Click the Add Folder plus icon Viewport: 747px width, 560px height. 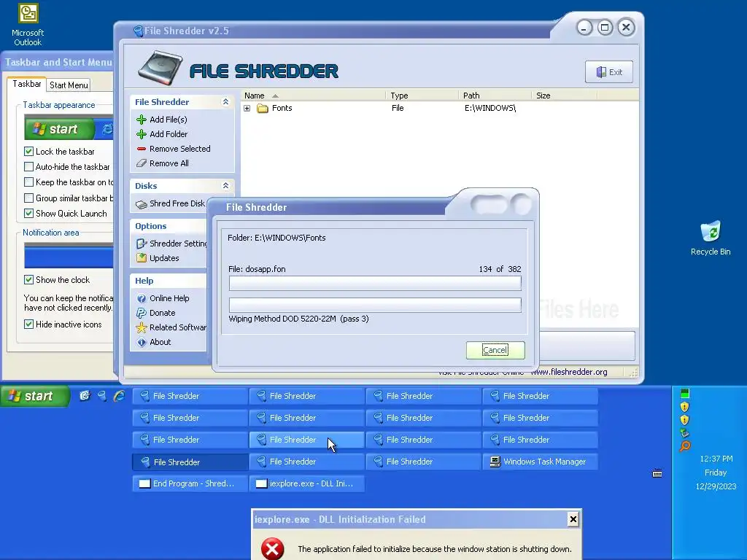pyautogui.click(x=142, y=134)
